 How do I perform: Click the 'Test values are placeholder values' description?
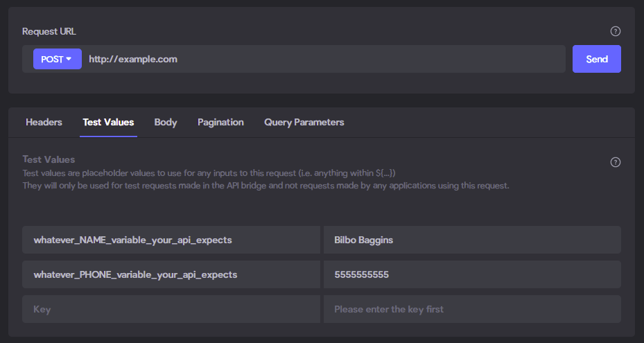point(209,173)
